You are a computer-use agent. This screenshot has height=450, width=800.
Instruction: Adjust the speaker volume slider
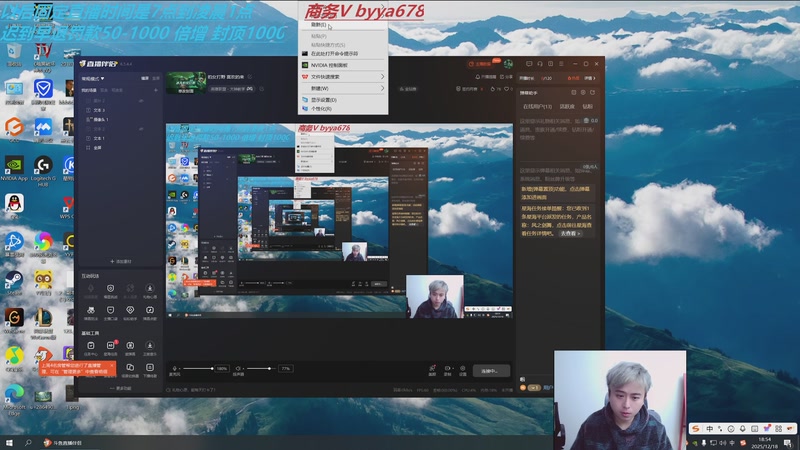(261, 368)
